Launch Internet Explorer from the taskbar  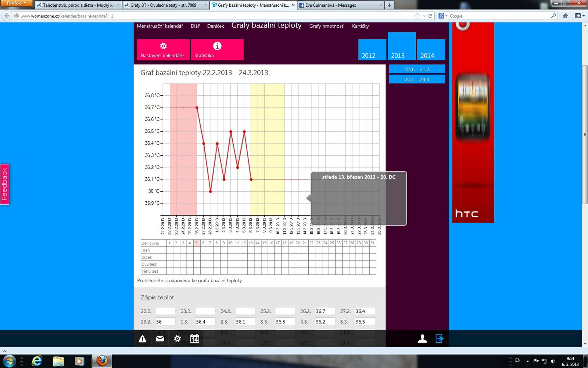click(x=37, y=361)
